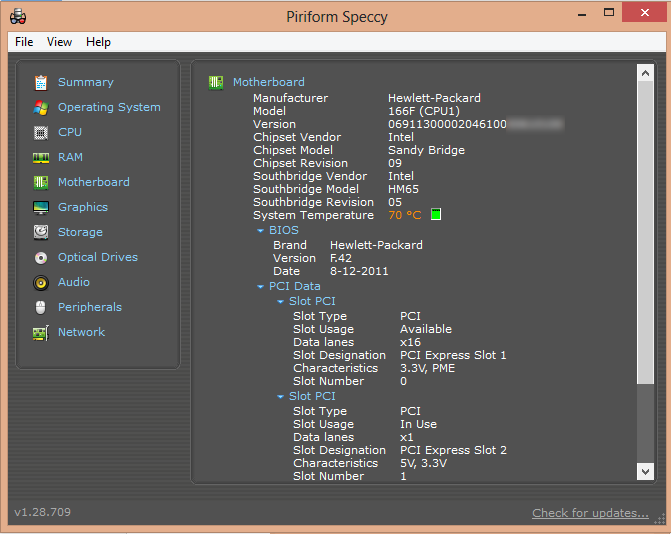
Task: Click the x16 data lanes value
Action: (x=410, y=342)
